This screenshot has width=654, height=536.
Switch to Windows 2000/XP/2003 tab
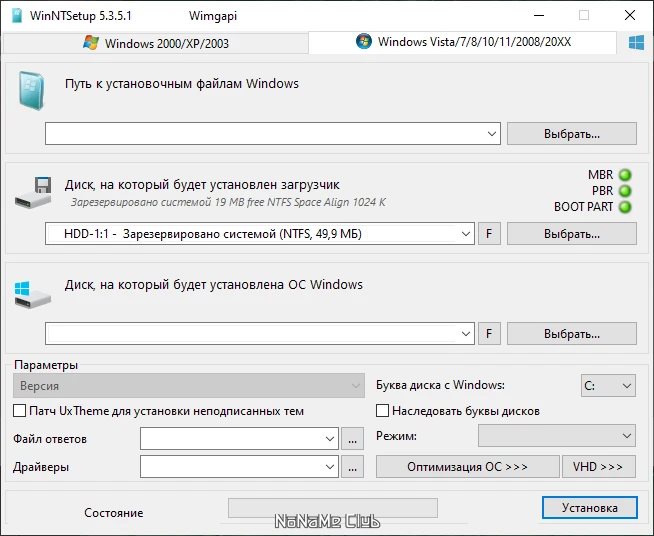tap(156, 43)
